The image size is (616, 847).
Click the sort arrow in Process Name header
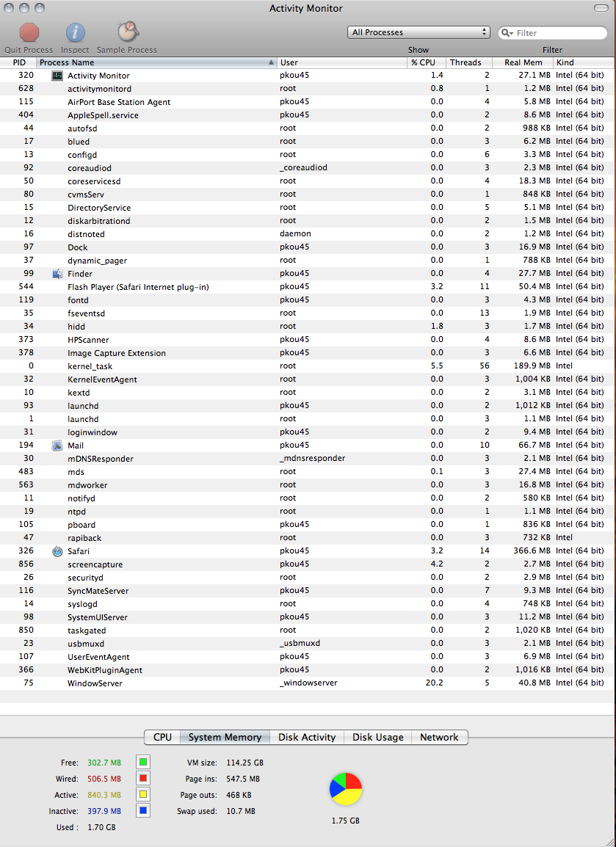pos(271,62)
